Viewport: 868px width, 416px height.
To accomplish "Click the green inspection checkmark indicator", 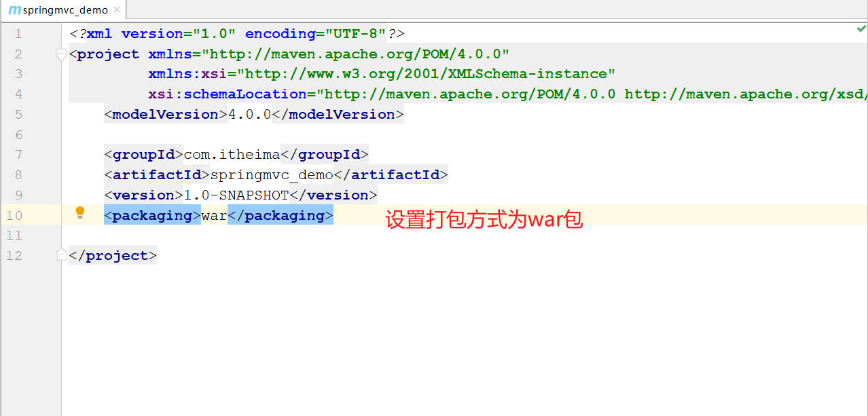I will (x=861, y=29).
